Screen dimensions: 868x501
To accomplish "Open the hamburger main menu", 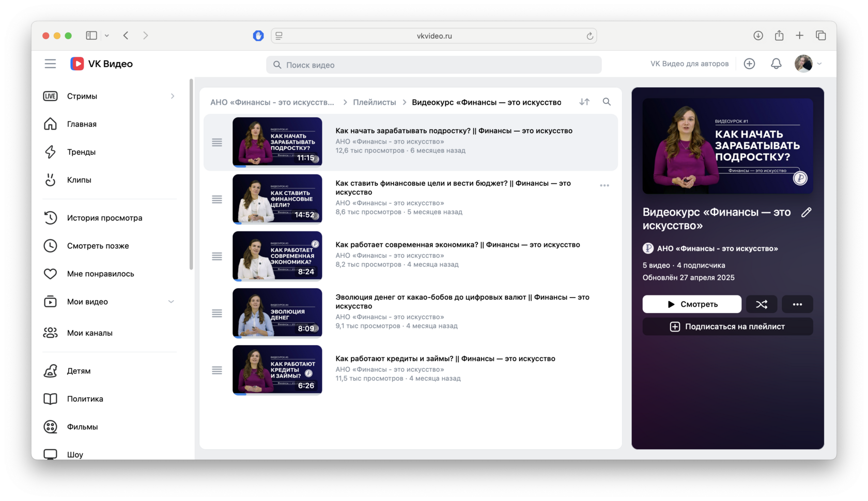I will coord(50,64).
